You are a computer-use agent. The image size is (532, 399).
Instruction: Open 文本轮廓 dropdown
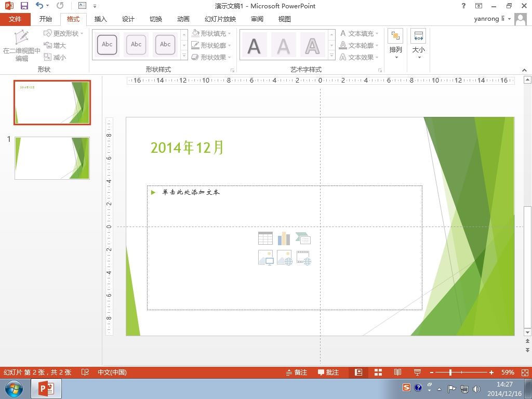[359, 45]
